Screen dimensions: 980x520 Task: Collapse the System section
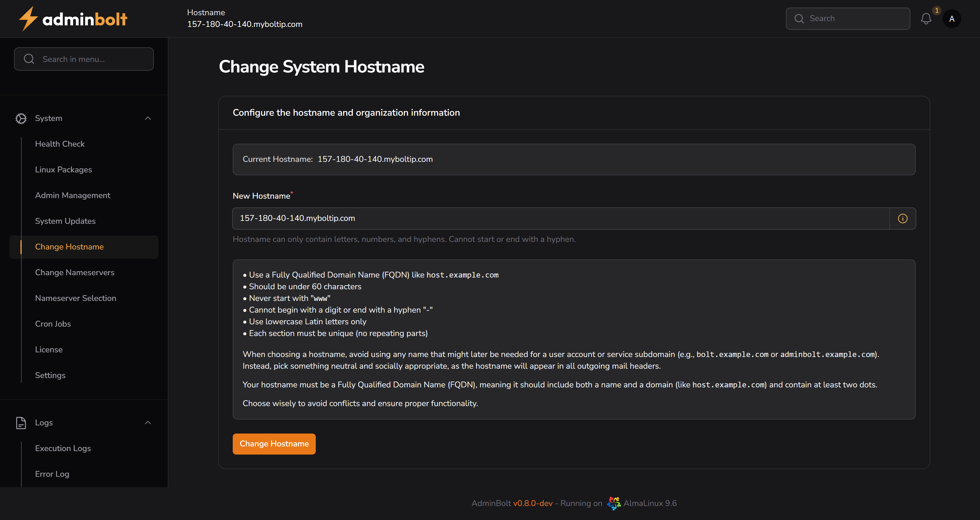148,118
